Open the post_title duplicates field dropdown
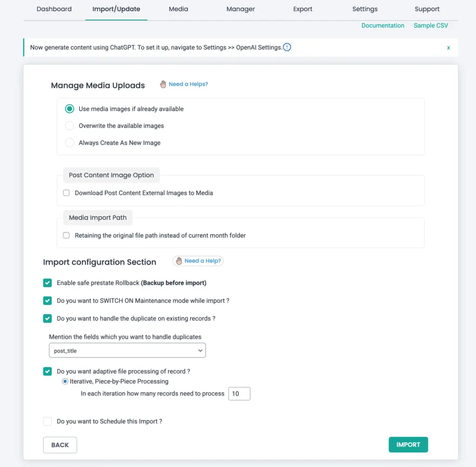The height and width of the screenshot is (467, 476). pos(127,350)
